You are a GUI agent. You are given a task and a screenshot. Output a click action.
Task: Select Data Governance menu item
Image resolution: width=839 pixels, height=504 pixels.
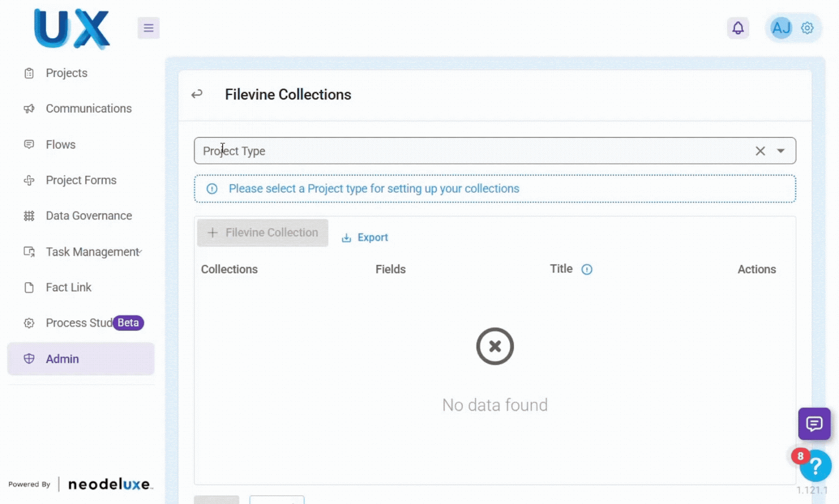89,216
